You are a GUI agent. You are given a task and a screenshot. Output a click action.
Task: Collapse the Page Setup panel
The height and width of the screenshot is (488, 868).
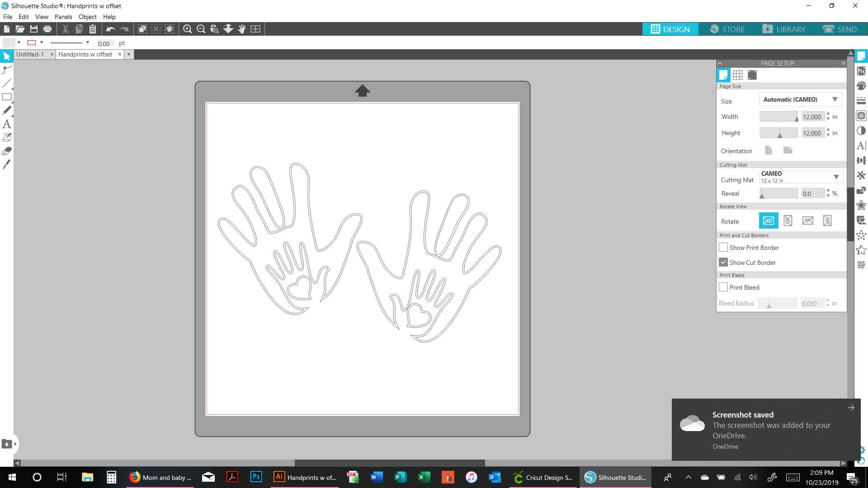720,63
